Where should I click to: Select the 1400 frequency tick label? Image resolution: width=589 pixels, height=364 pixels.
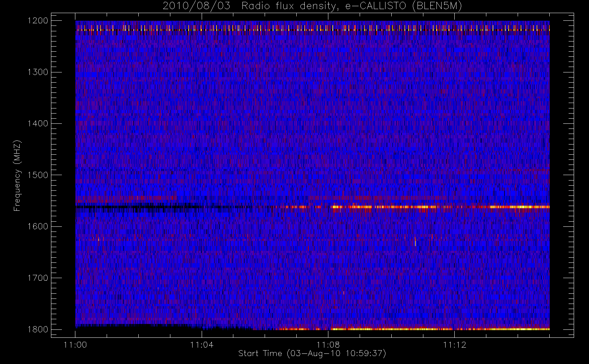(38, 124)
